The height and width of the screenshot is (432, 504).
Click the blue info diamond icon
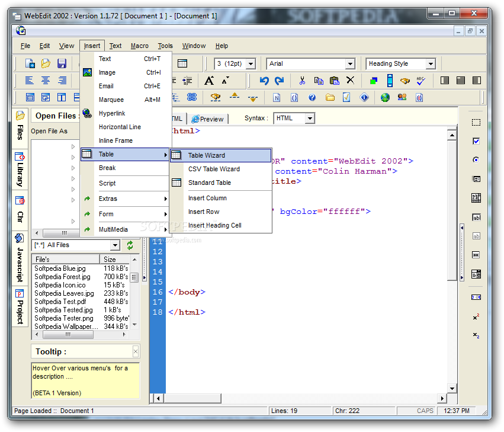[364, 97]
